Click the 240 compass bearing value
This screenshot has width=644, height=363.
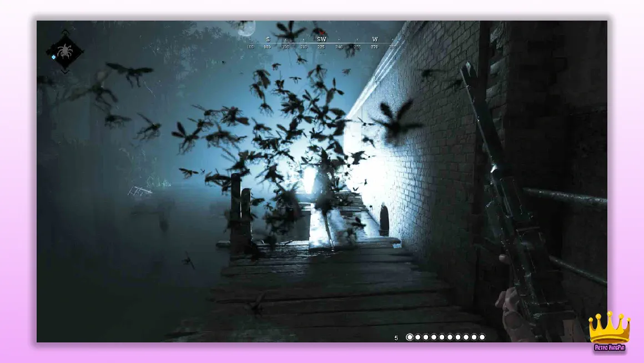point(339,47)
